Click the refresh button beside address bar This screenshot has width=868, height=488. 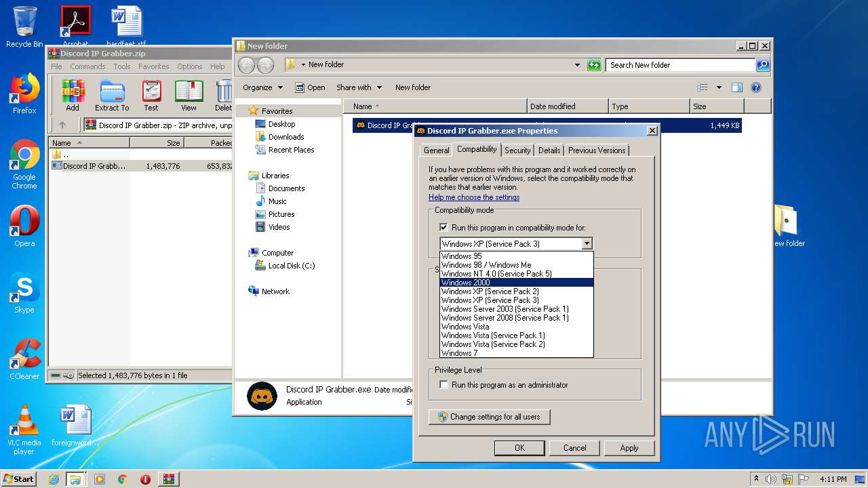(x=595, y=65)
